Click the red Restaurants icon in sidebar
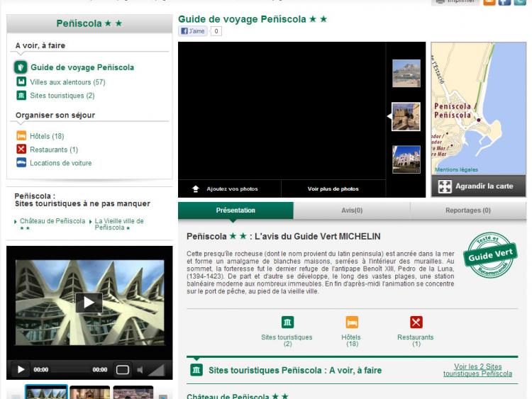Viewport: 532px width, 399px height. 21,150
